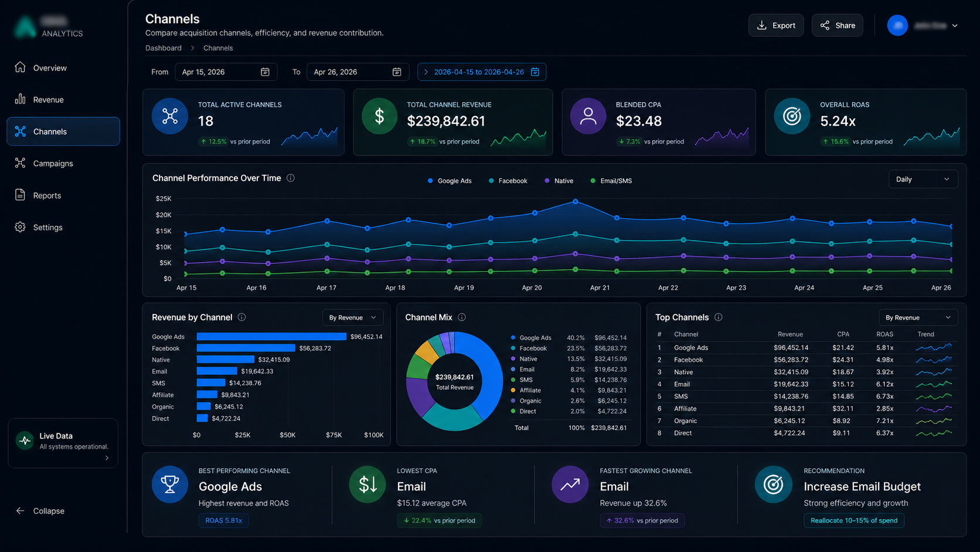Screen dimensions: 980x552
Task: Click the Export button
Action: 776,25
